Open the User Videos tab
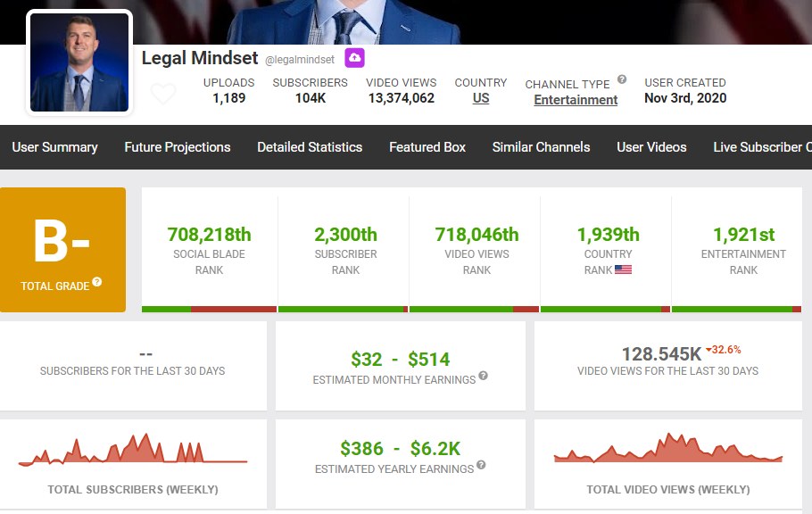Screen dimensions: 812x514 click(651, 147)
